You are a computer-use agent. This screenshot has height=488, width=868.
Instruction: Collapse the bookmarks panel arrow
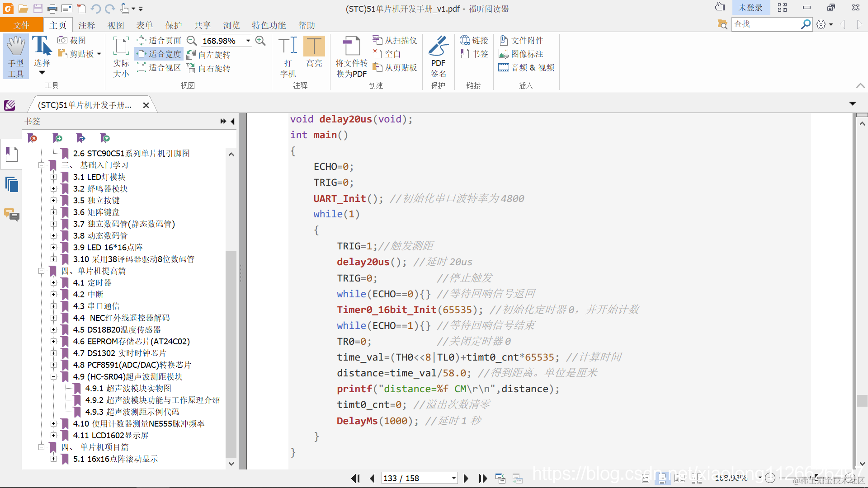point(232,121)
